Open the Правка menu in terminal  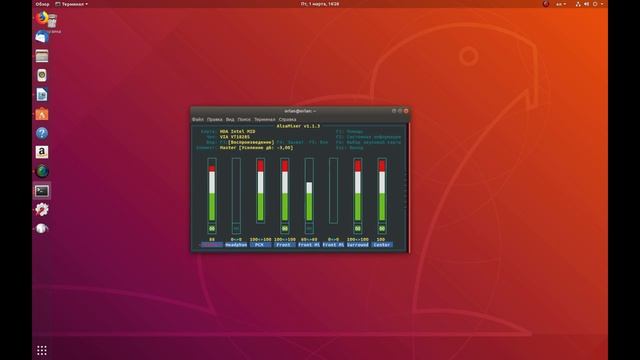click(214, 119)
